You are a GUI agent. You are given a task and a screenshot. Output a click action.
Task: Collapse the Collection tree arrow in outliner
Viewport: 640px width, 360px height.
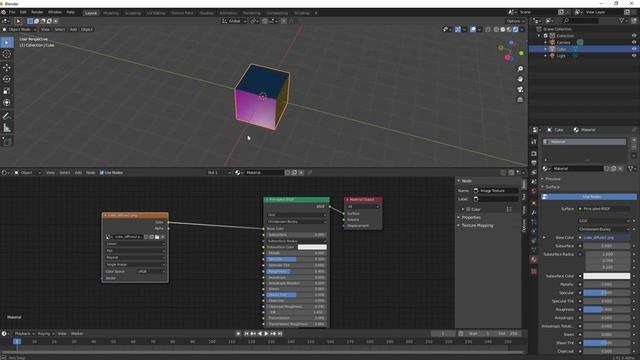click(539, 36)
